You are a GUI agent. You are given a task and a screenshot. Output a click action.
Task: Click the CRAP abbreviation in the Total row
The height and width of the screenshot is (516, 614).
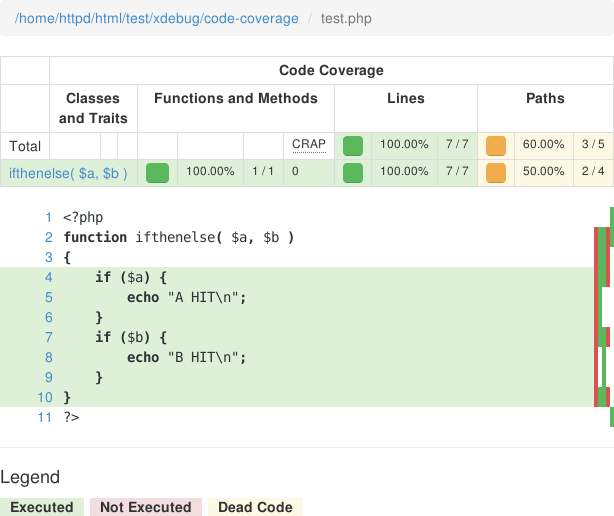point(309,144)
